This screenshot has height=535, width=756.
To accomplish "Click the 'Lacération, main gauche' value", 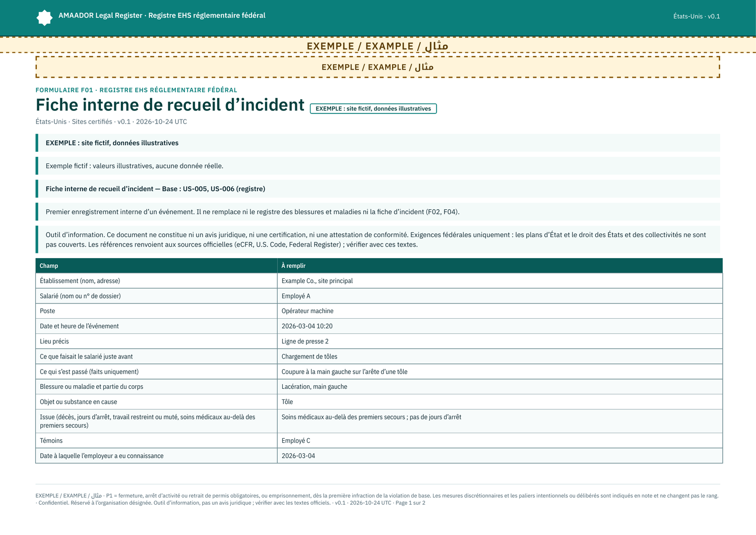I will 500,387.
